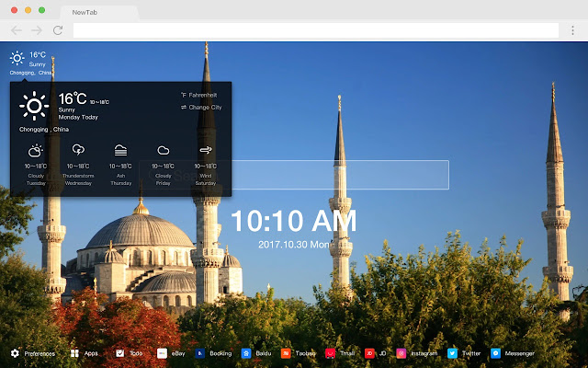Screen dimensions: 588x368
Task: Switch temperature unit to Fahrenheit
Action: coord(198,96)
